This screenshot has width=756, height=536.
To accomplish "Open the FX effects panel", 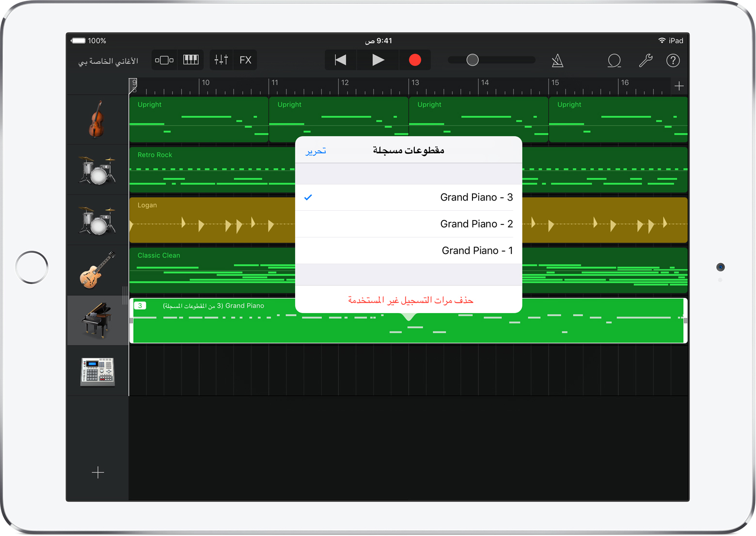I will [x=245, y=60].
